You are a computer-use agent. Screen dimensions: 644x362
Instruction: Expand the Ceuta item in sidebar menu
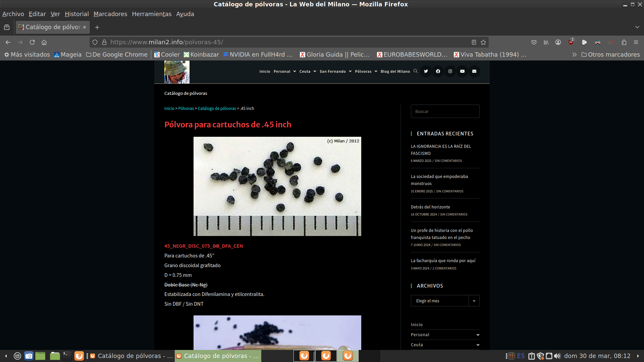[478, 345]
